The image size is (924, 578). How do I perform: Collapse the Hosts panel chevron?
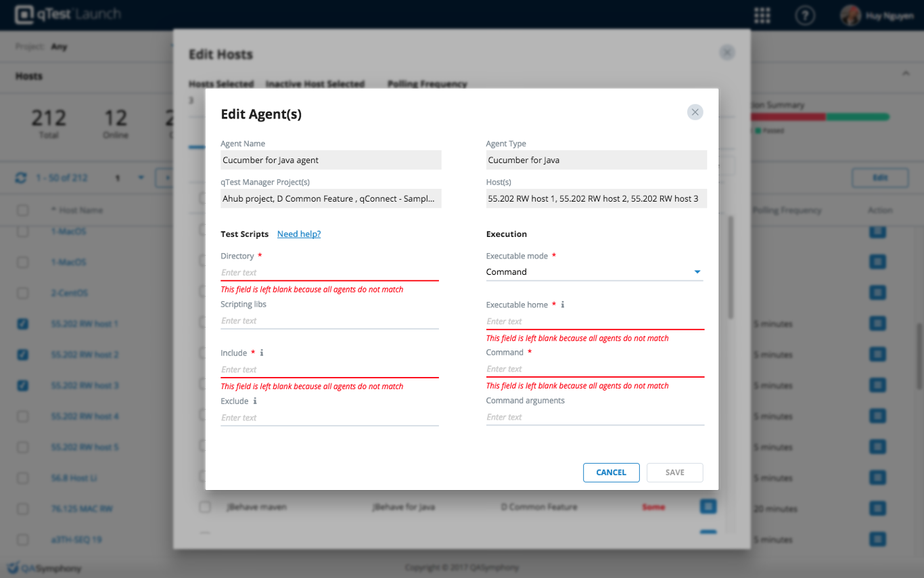tap(906, 73)
